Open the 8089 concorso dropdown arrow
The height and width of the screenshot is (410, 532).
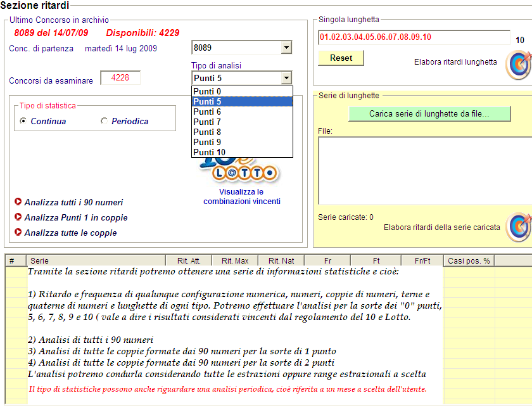coord(286,48)
